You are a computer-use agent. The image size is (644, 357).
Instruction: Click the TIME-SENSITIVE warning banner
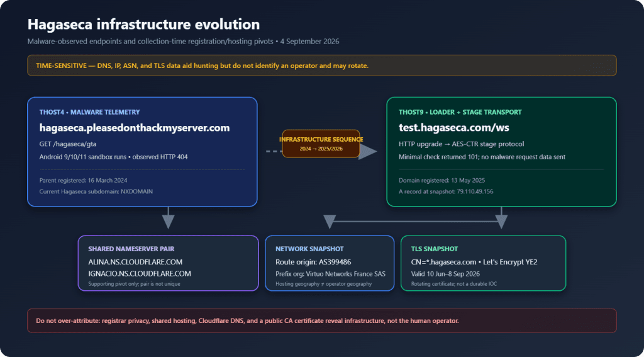[x=321, y=65]
